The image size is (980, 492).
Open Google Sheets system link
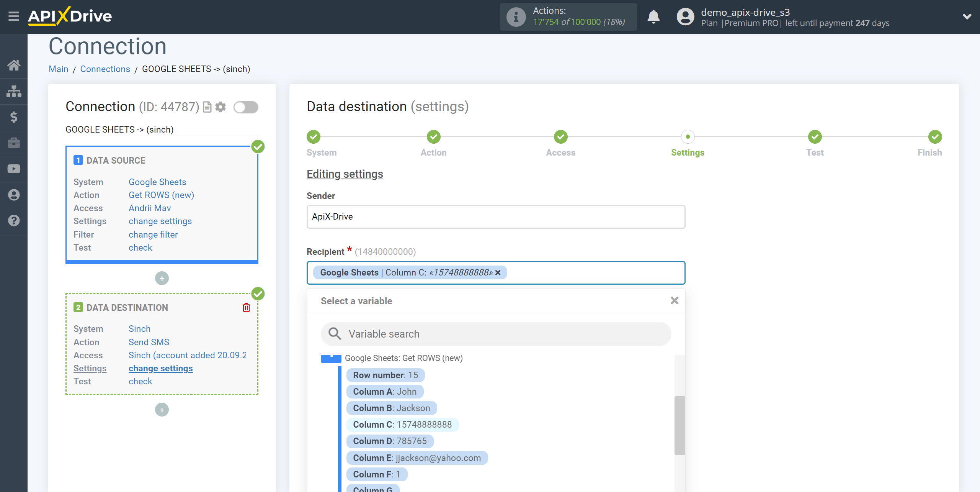click(x=157, y=182)
